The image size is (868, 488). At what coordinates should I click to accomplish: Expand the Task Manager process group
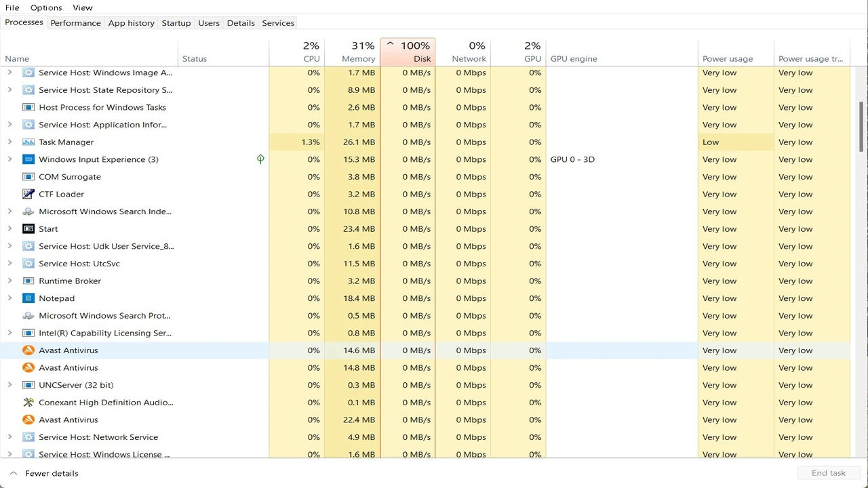9,142
